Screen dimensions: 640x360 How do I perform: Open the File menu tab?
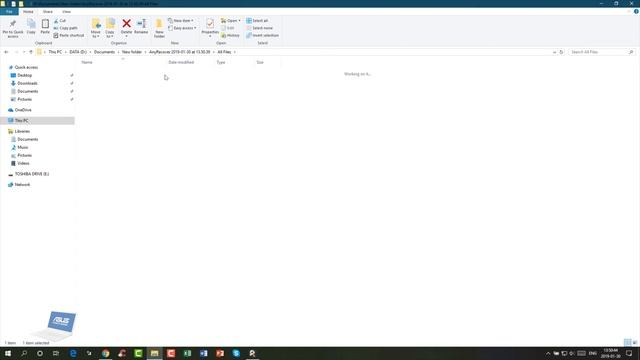9,12
